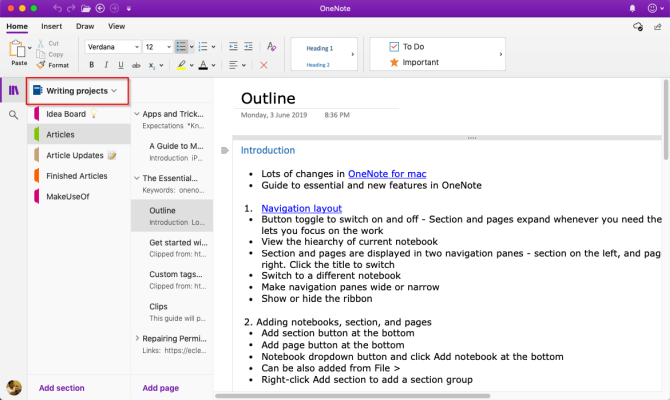Open bullet style dropdown arrow
670x400 pixels.
tap(191, 47)
